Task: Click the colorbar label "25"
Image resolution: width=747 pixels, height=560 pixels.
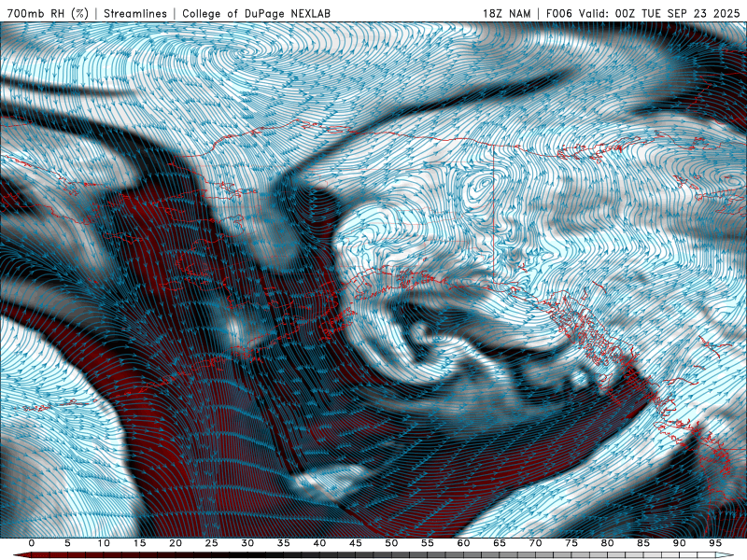Action: coord(212,543)
